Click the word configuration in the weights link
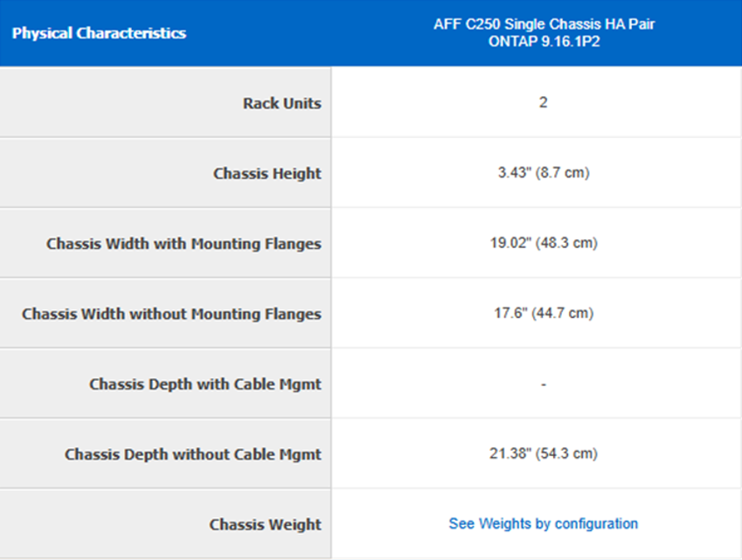The height and width of the screenshot is (560, 742). tap(596, 523)
